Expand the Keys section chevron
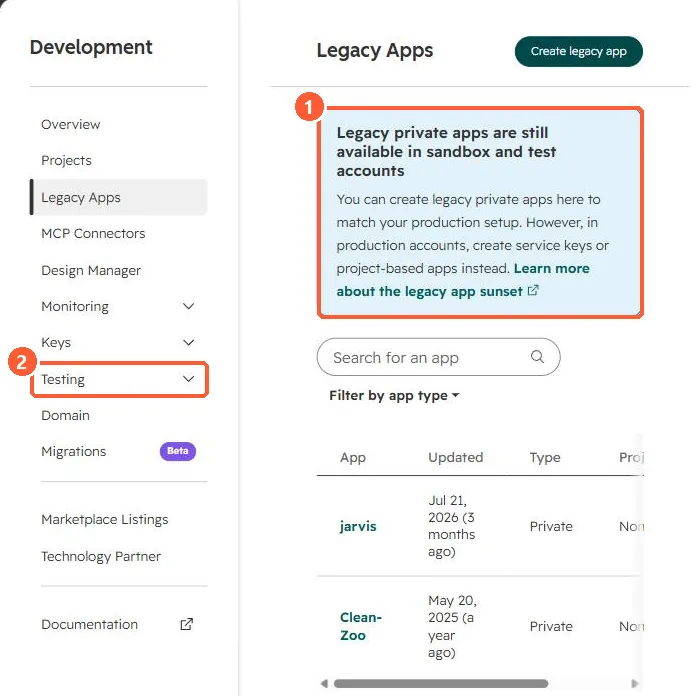698x696 pixels. pos(189,342)
